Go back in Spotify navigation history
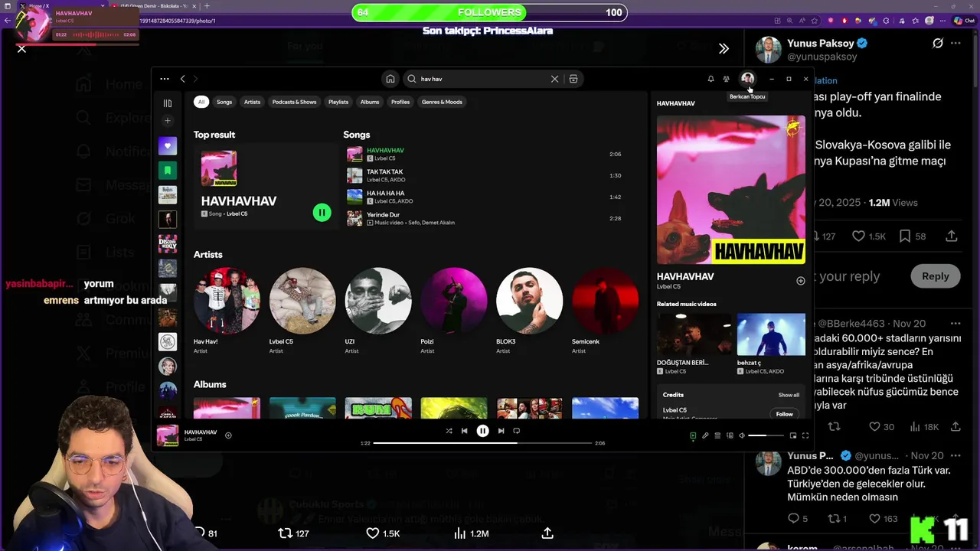This screenshot has height=551, width=980. (x=182, y=79)
